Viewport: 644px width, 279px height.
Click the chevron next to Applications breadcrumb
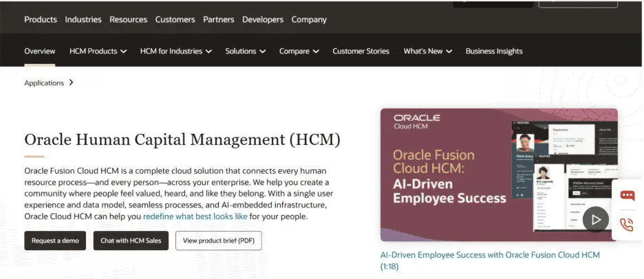coord(72,83)
